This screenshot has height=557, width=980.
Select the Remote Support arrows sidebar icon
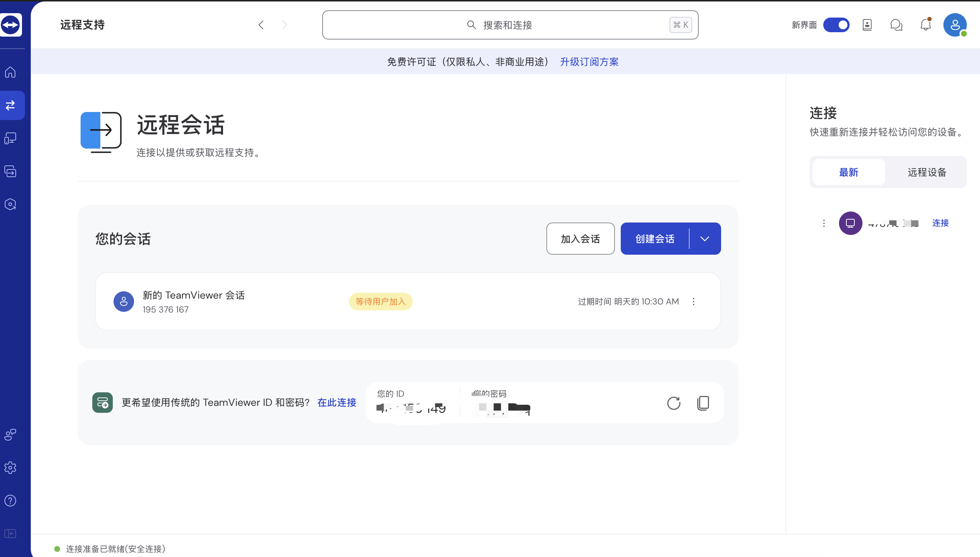click(10, 105)
